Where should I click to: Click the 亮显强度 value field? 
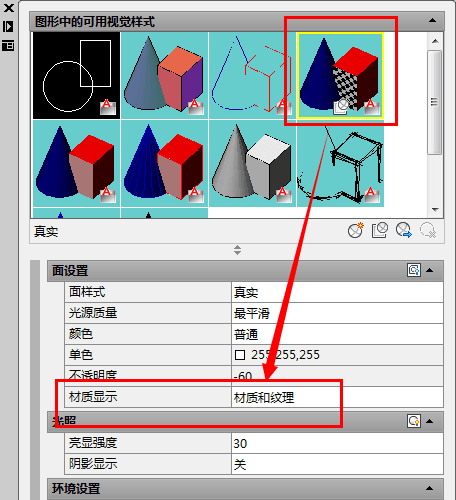click(337, 443)
